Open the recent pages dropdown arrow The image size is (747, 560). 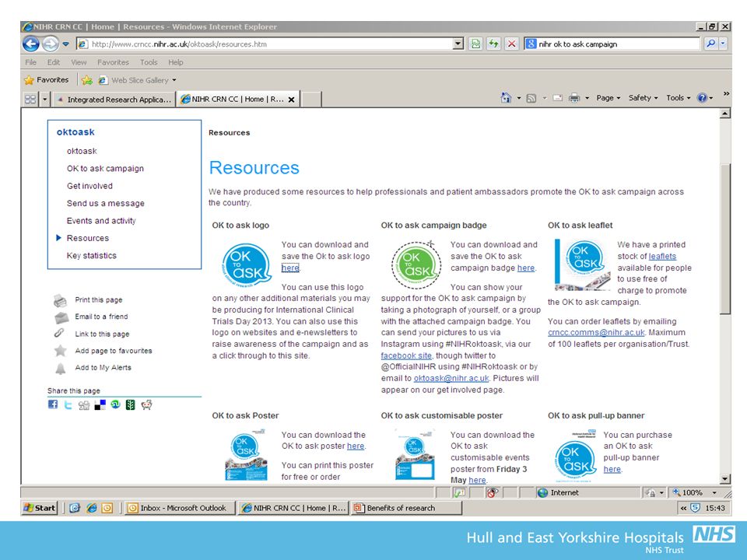tap(65, 44)
